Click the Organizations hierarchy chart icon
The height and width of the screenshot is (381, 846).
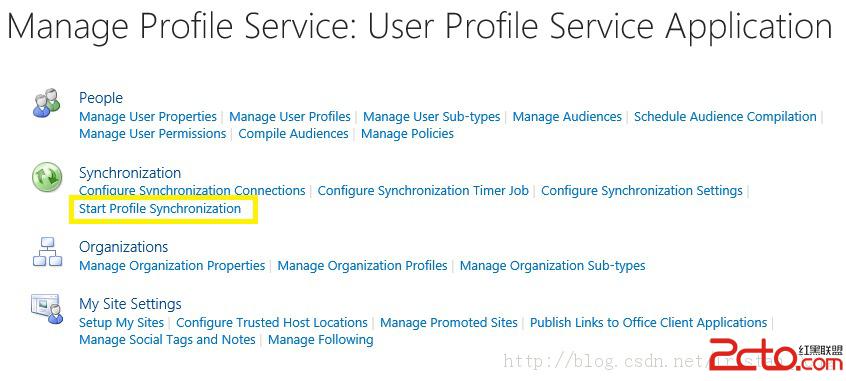(x=48, y=251)
